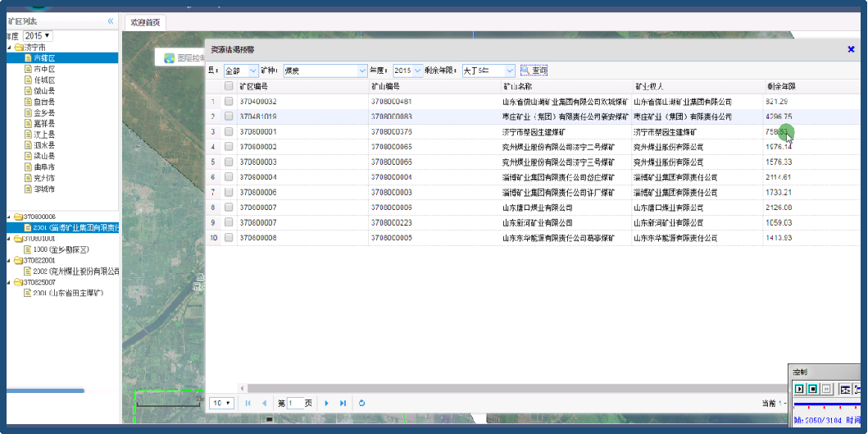Jump to the last results page

coord(343,404)
